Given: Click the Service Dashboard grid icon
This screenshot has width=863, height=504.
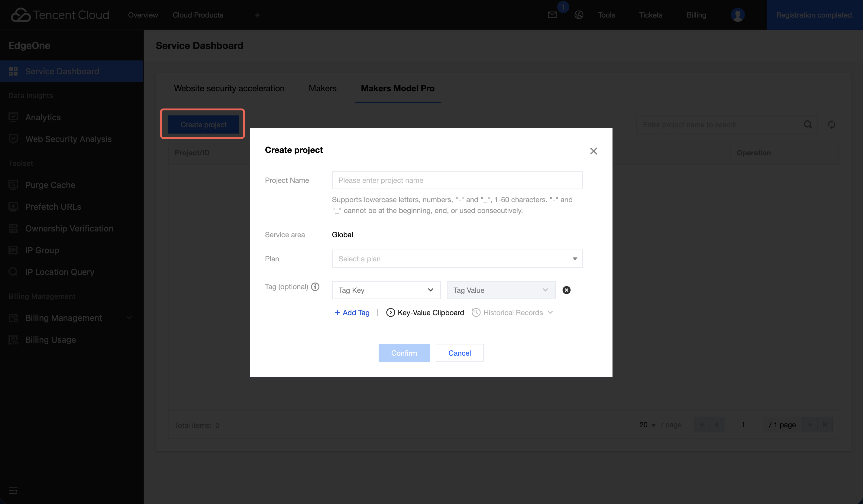Looking at the screenshot, I should click(x=13, y=71).
